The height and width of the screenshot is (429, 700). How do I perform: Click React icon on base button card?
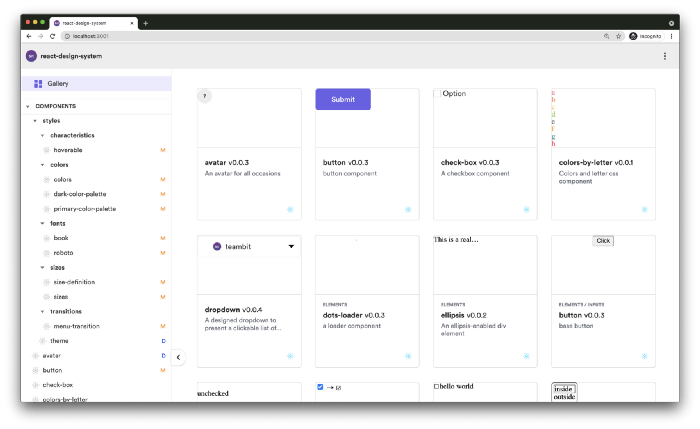(x=645, y=356)
